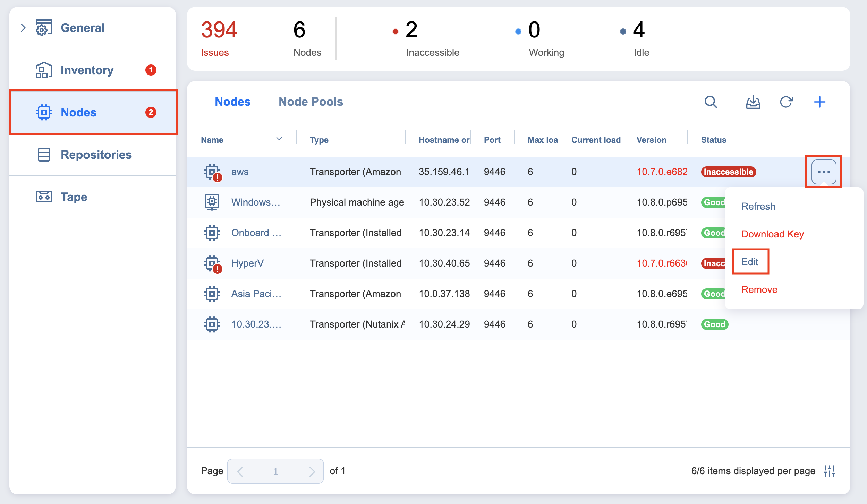Go to previous page arrow
The width and height of the screenshot is (867, 504).
point(240,471)
